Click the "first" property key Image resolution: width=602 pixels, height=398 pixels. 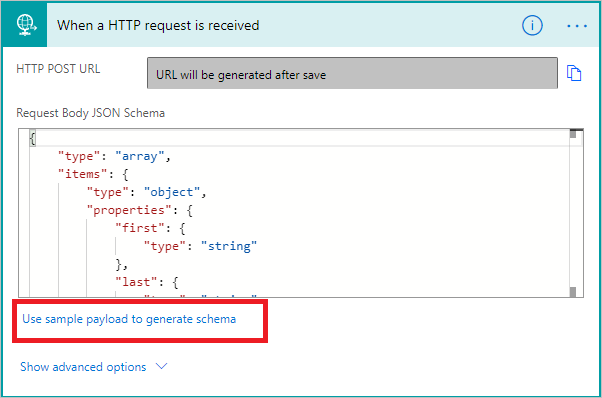coord(140,228)
